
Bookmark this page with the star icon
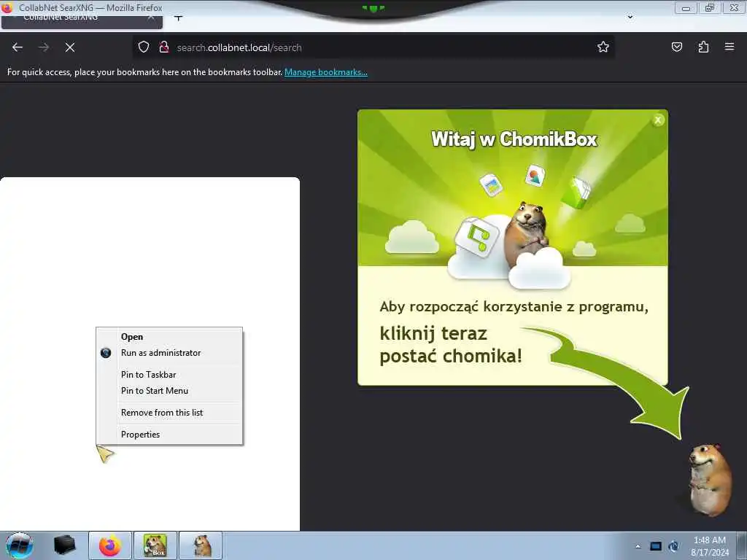coord(603,47)
